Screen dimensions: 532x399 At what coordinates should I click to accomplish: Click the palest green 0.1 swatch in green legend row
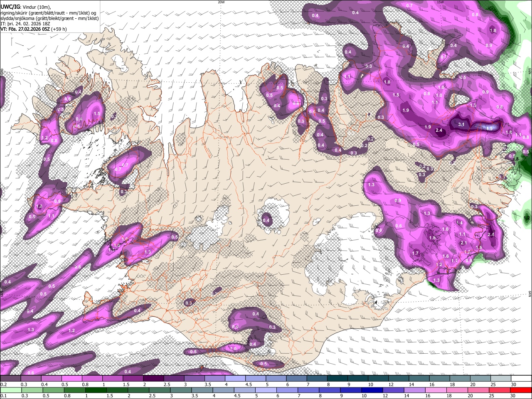click(x=12, y=390)
